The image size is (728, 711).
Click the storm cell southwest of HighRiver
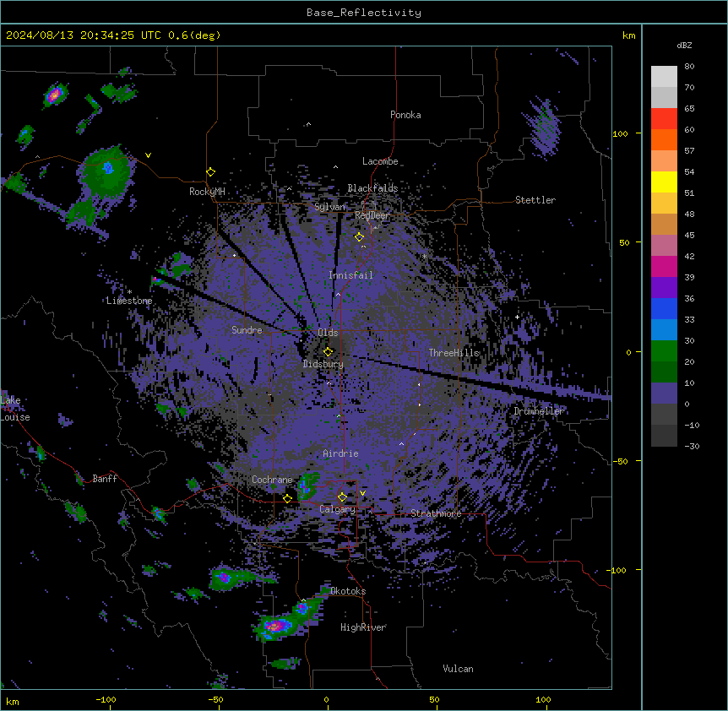(276, 626)
